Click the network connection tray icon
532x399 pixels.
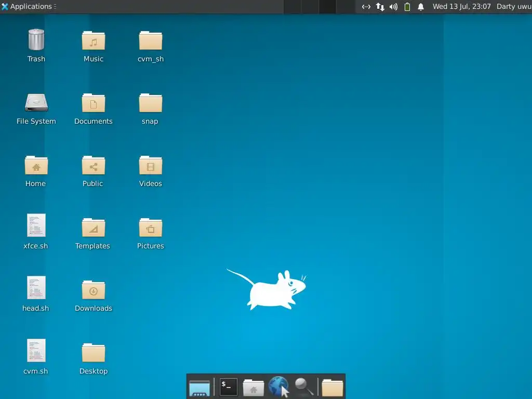coord(366,7)
